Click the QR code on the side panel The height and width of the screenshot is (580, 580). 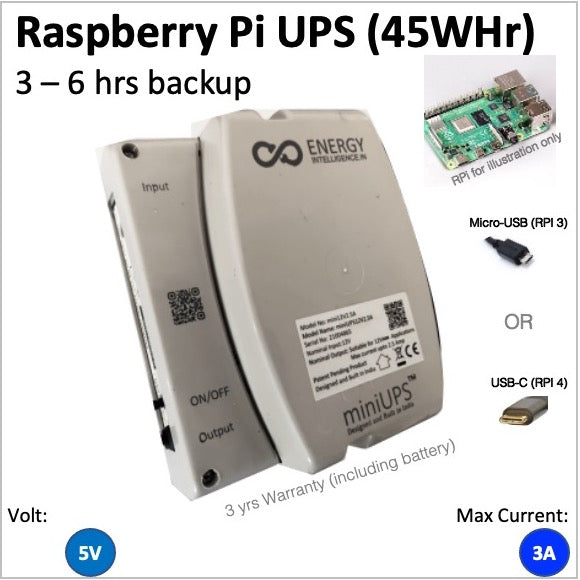186,306
